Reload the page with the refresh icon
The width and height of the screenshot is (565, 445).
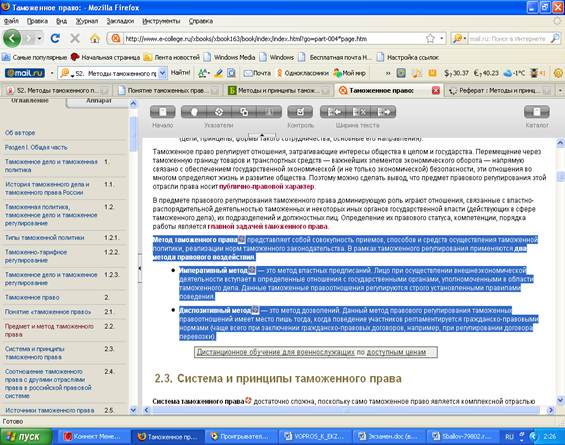55,38
